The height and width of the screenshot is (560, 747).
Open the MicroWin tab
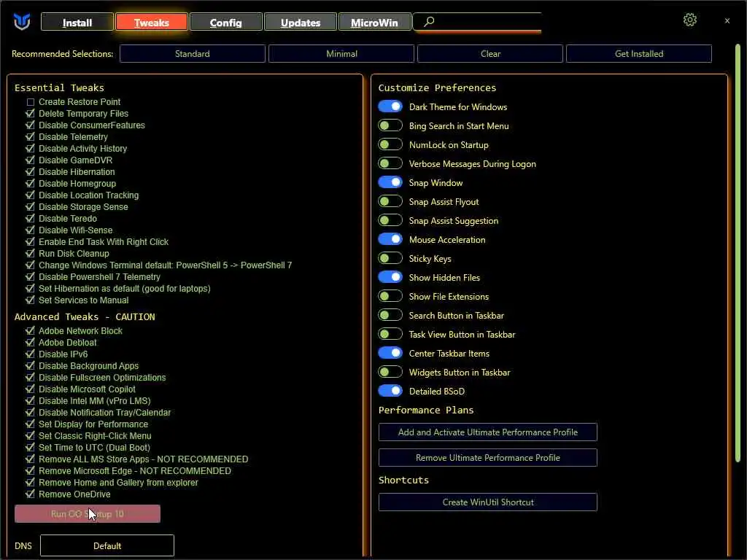pyautogui.click(x=374, y=23)
